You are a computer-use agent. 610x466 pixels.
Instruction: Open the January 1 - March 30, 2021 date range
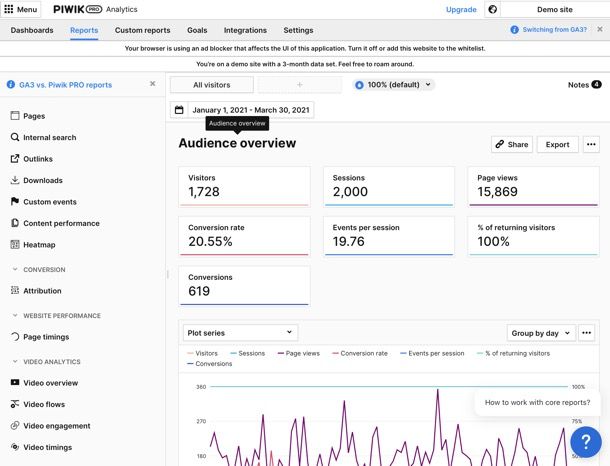(251, 110)
